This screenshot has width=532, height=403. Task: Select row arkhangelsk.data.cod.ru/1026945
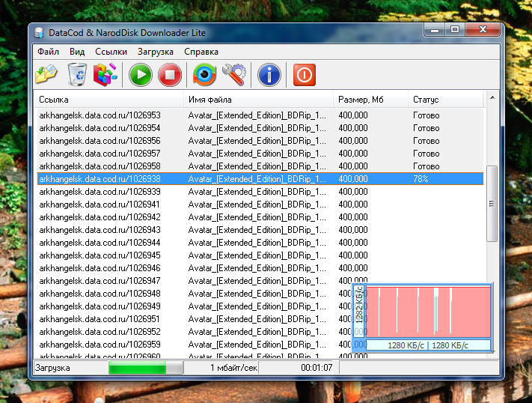[x=260, y=255]
